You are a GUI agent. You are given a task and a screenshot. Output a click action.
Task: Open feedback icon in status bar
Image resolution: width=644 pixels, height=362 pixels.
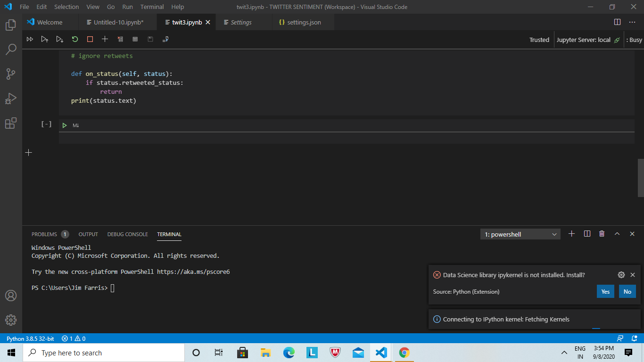click(x=620, y=338)
